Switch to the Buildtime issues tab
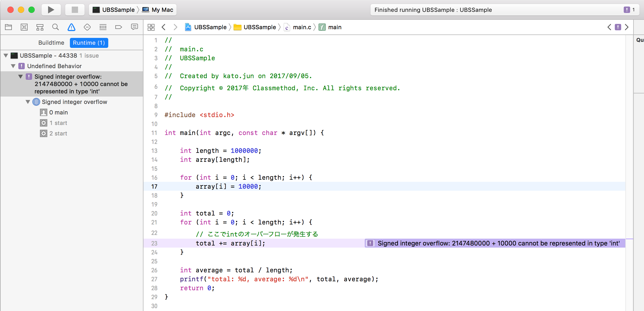The width and height of the screenshot is (644, 311). tap(51, 43)
